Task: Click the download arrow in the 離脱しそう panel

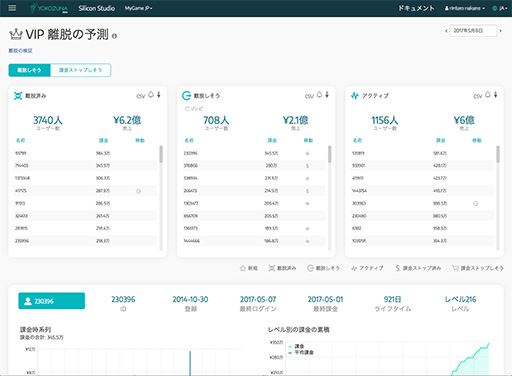Action: [x=327, y=95]
